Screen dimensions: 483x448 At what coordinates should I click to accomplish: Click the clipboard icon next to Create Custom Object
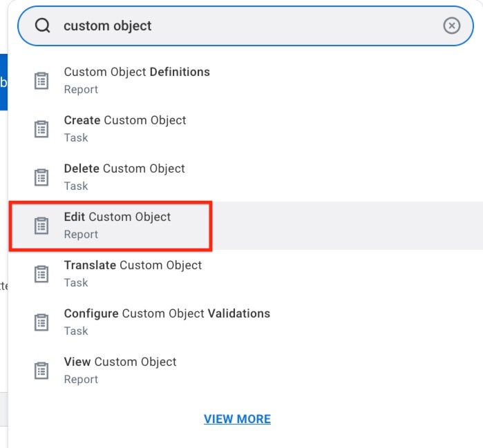point(42,129)
